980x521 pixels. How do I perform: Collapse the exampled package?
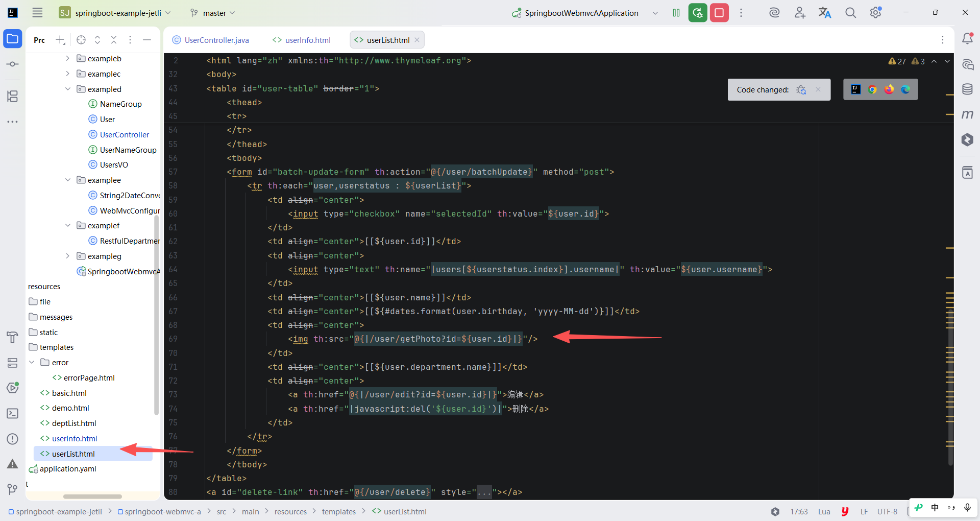[x=67, y=89]
